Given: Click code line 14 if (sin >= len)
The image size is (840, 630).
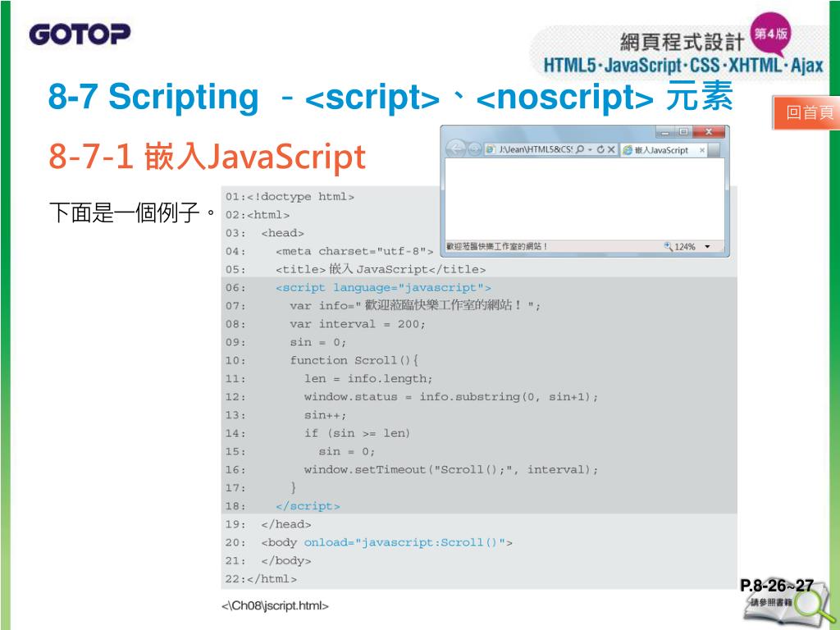Looking at the screenshot, I should click(318, 433).
